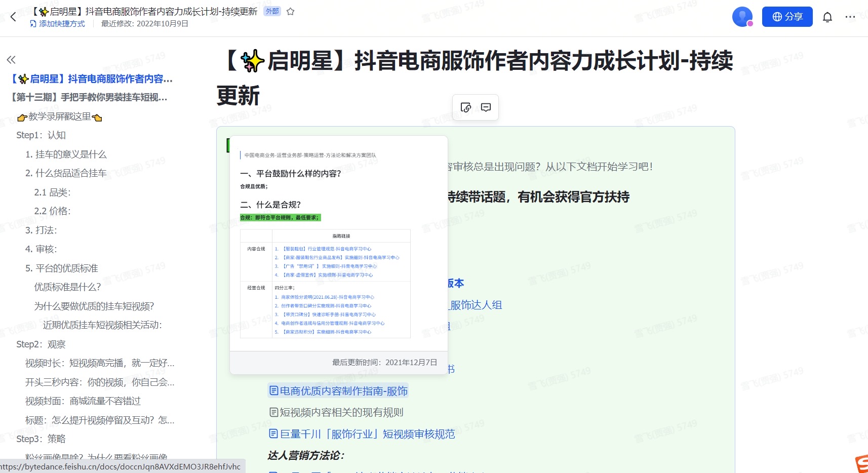This screenshot has height=473, width=868.
Task: Go to 视频封面：商城流量不容错过 outline item
Action: pos(83,401)
